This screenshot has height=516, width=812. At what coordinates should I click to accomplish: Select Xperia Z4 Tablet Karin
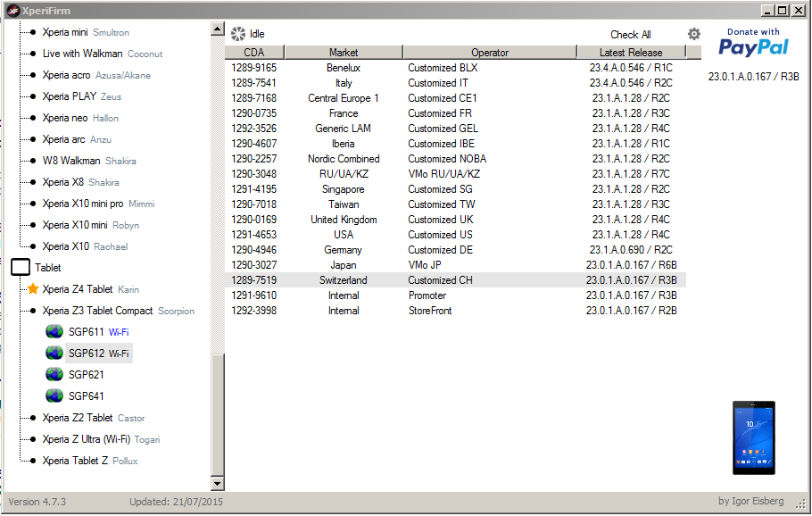coord(91,289)
